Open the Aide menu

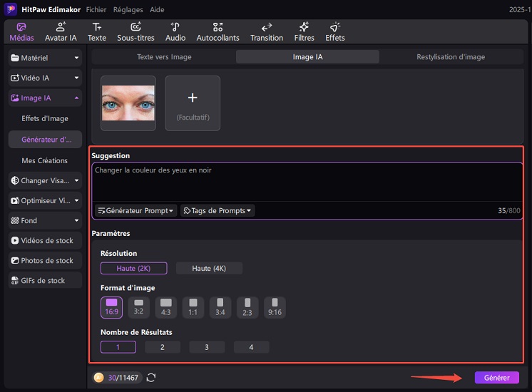pos(157,9)
